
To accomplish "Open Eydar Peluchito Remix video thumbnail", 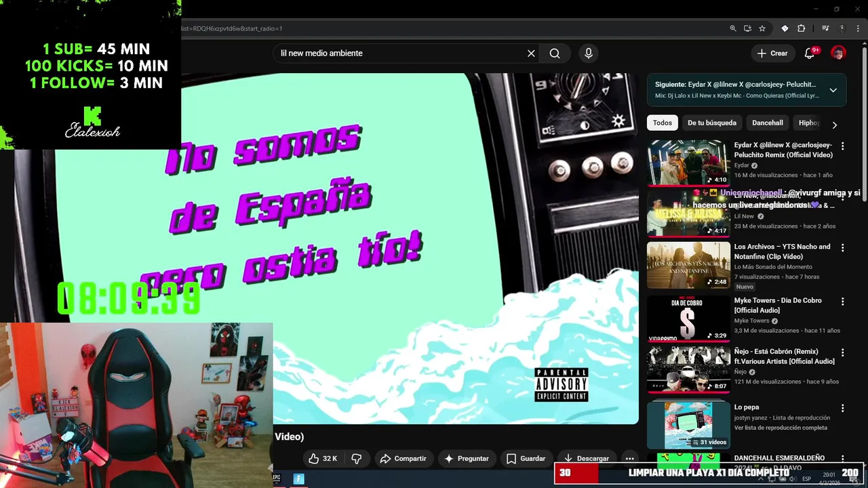I will tap(688, 163).
